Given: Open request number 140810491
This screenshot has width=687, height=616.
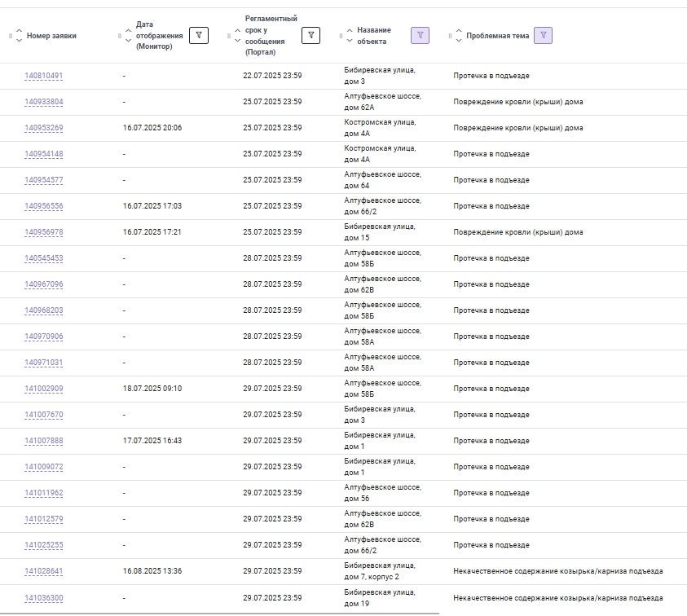Looking at the screenshot, I should pos(44,76).
